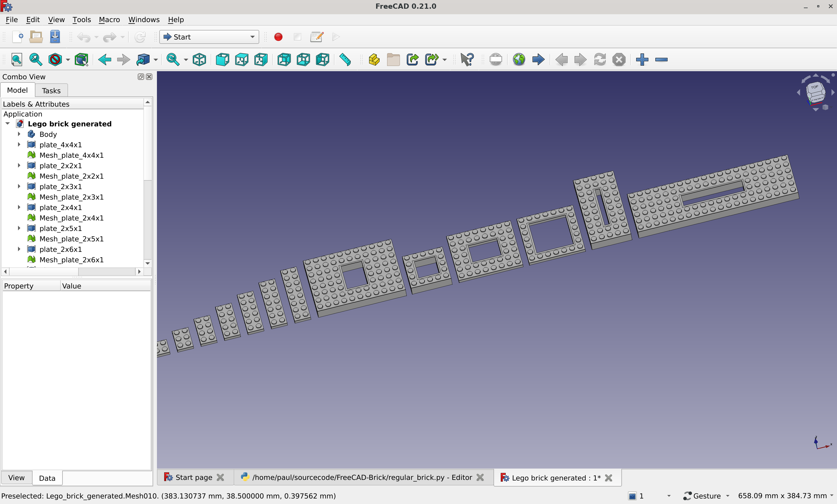Image resolution: width=837 pixels, height=504 pixels.
Task: Open zoom options dropdown arrow
Action: (x=186, y=60)
